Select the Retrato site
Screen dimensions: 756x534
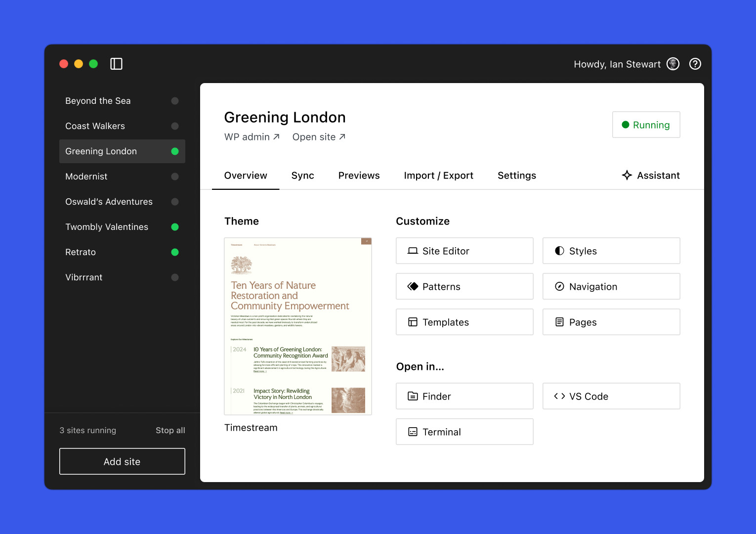tap(122, 252)
